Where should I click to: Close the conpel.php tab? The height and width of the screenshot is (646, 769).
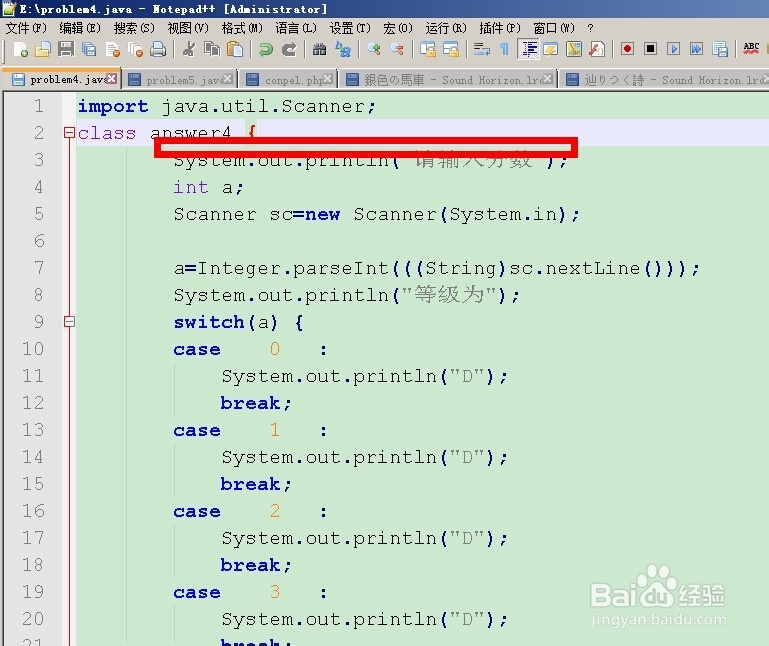(328, 78)
